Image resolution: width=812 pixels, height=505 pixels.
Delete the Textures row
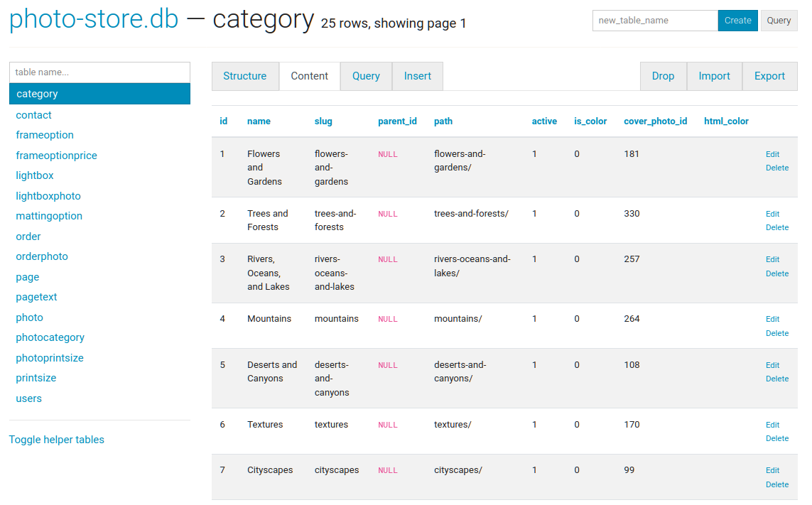[x=776, y=438]
